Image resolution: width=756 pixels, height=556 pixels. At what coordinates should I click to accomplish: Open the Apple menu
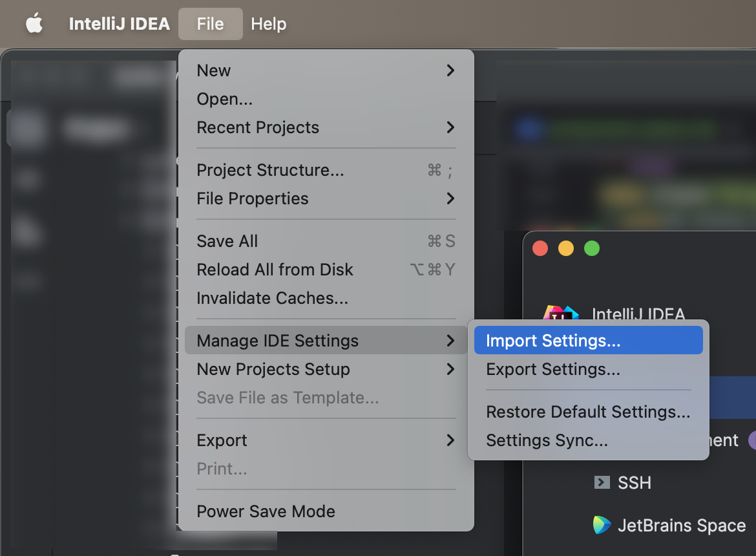click(34, 24)
